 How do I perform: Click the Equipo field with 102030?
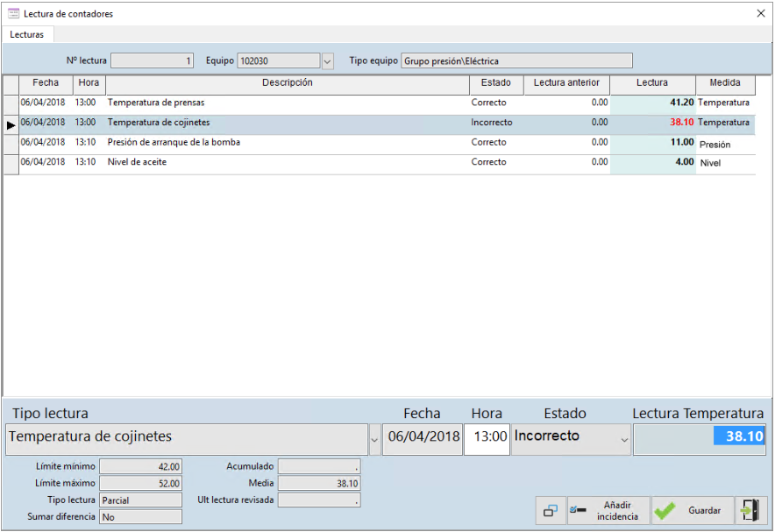click(280, 60)
